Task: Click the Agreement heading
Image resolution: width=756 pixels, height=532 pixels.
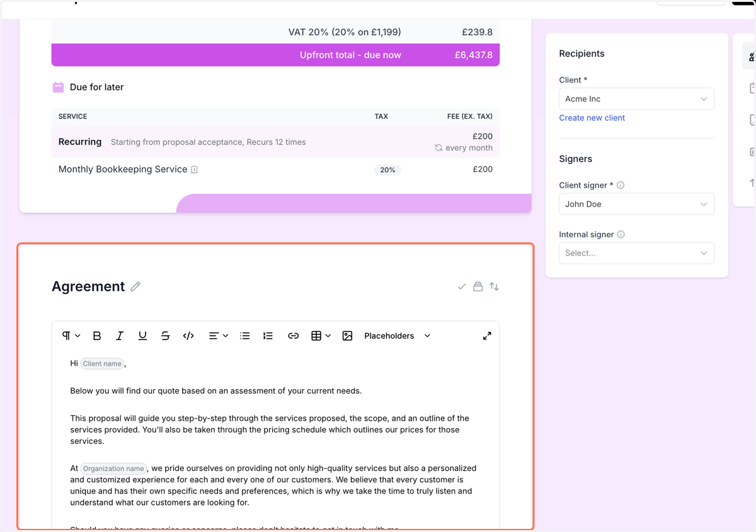Action: [x=88, y=286]
